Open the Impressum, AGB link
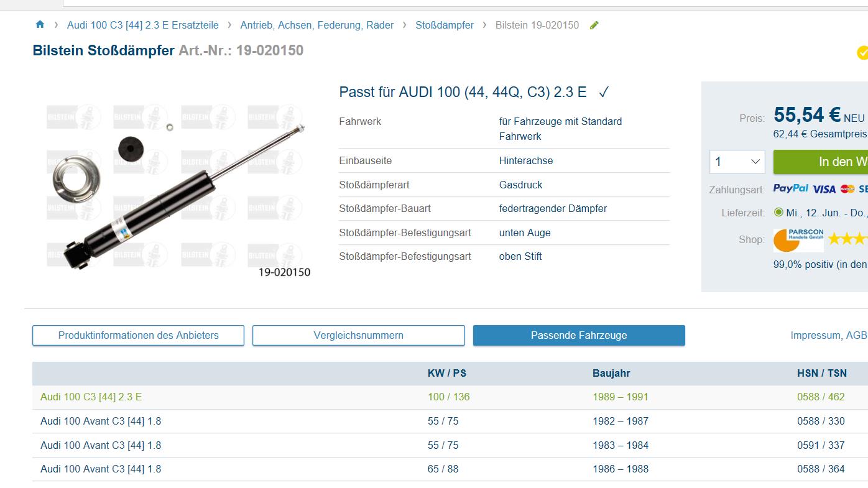This screenshot has height=488, width=868. [828, 335]
